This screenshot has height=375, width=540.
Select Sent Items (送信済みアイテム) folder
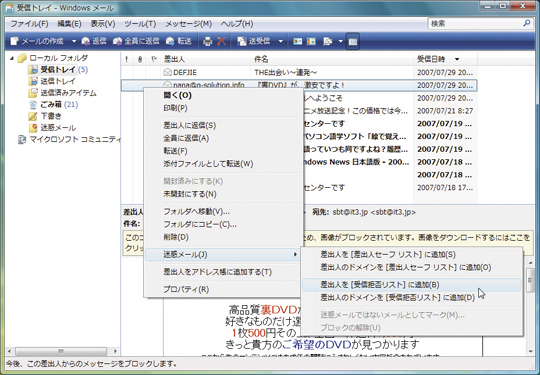(63, 93)
